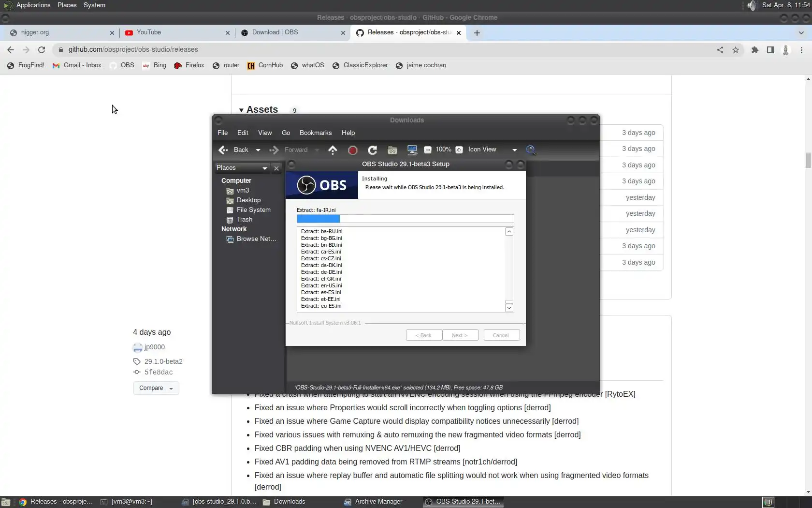The height and width of the screenshot is (508, 812).
Task: Reload the GitHub releases page
Action: pyautogui.click(x=42, y=49)
